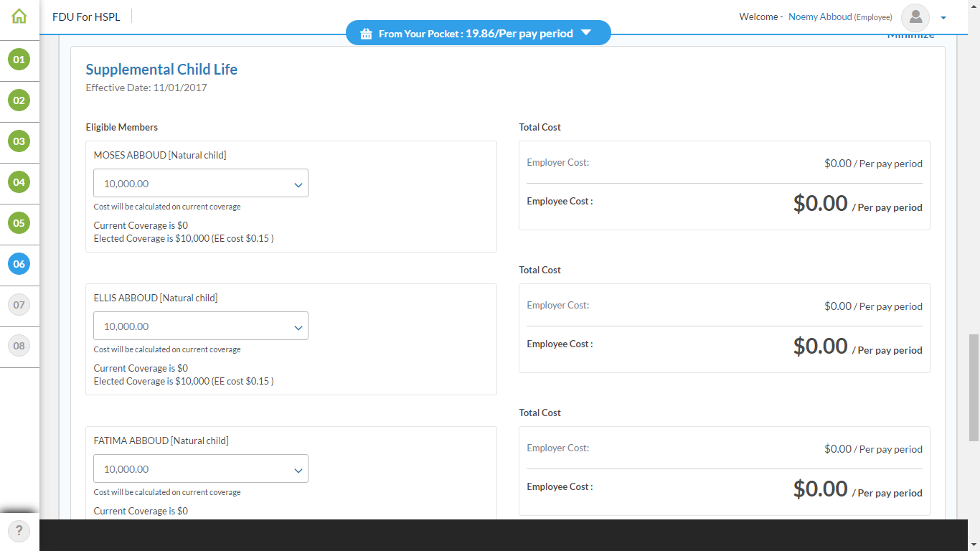Image resolution: width=980 pixels, height=551 pixels.
Task: Click the Eligible Members label
Action: 122,127
